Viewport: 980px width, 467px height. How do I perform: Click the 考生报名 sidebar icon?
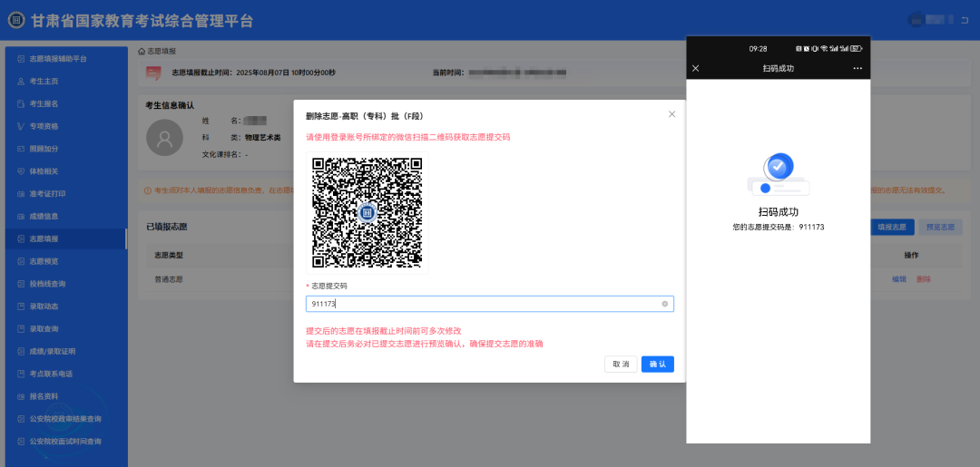pyautogui.click(x=21, y=103)
